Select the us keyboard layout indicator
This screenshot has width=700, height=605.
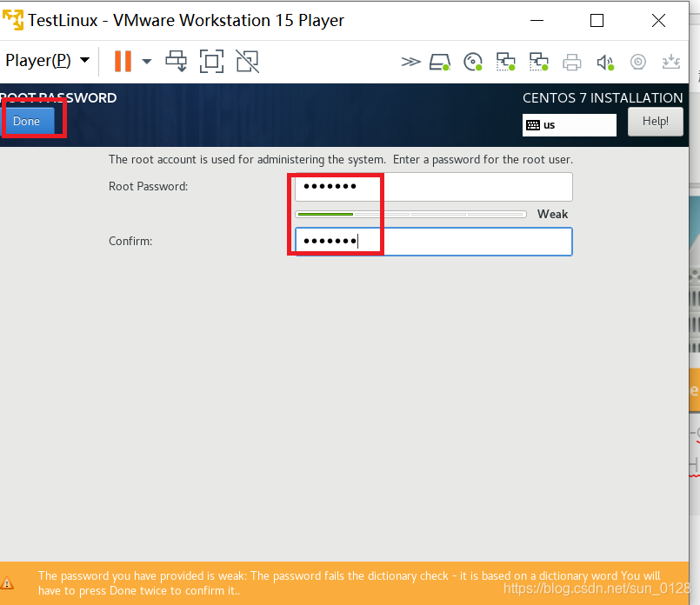click(x=570, y=125)
